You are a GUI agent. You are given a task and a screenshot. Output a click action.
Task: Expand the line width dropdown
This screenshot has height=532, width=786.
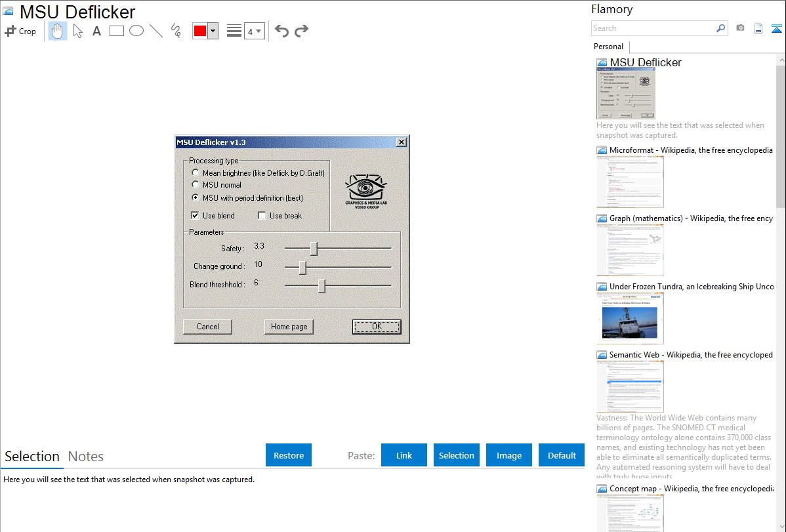(x=259, y=31)
